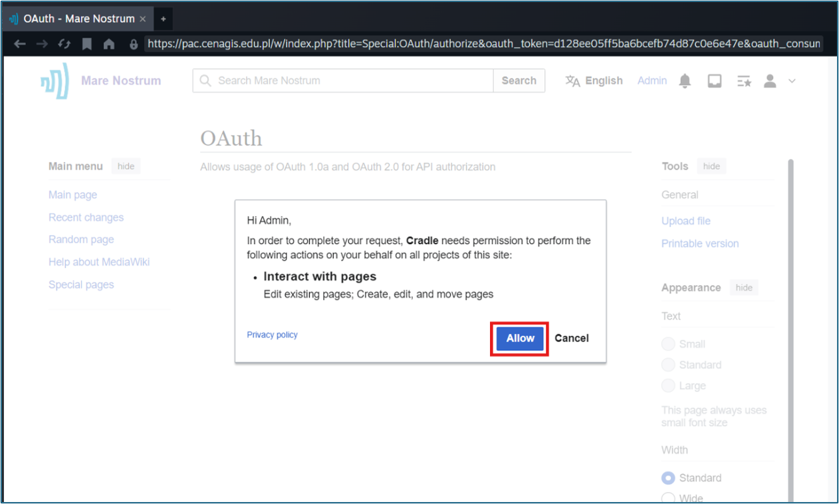The image size is (839, 504).
Task: Click the 'Interact with pages' permission text
Action: point(320,277)
